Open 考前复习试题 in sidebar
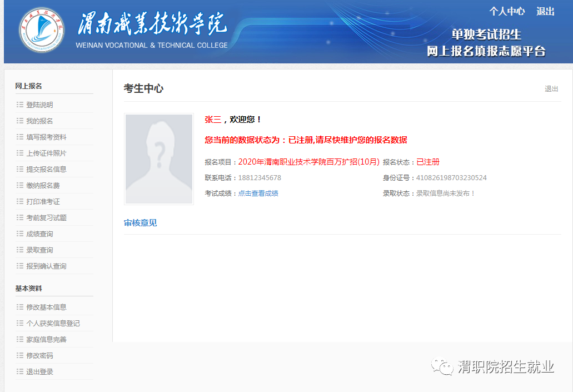The height and width of the screenshot is (392, 573). coord(47,217)
